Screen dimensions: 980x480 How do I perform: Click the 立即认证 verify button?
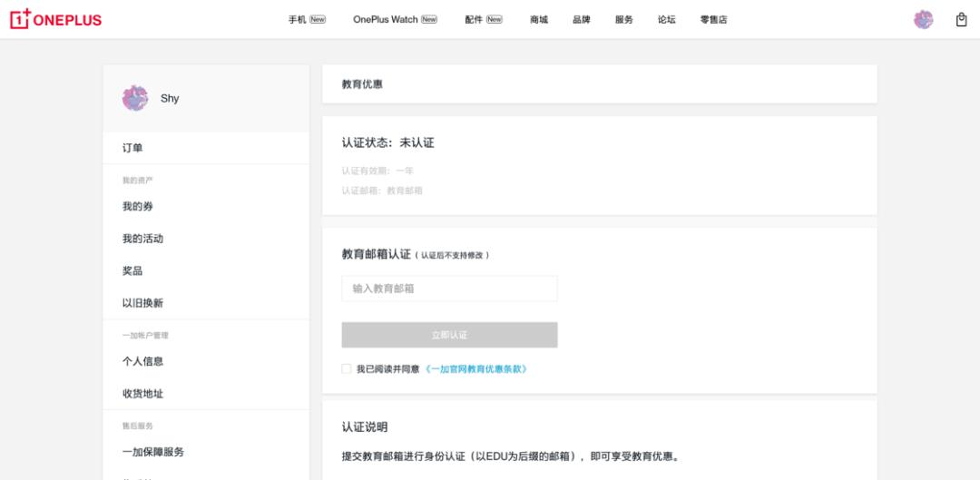[449, 335]
